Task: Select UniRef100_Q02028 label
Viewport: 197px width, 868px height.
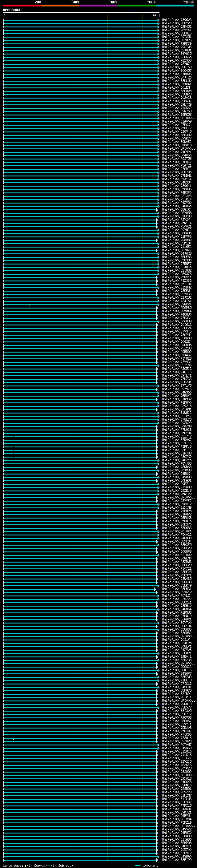Action: pos(177,98)
